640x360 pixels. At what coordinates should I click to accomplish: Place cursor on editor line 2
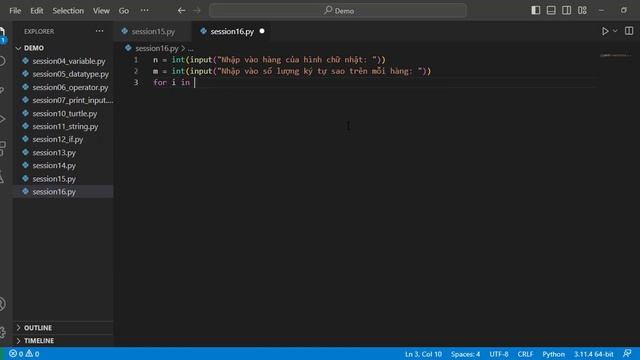coord(292,71)
